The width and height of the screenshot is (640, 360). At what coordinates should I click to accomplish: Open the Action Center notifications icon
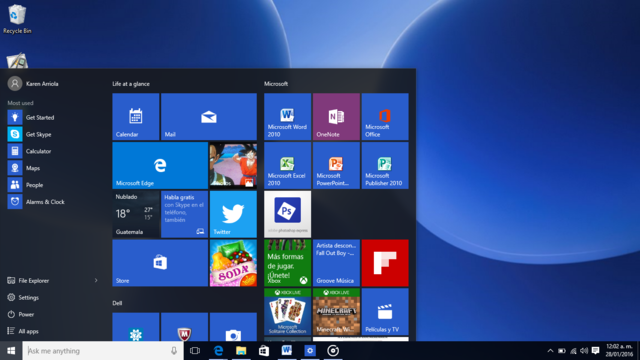coord(596,351)
